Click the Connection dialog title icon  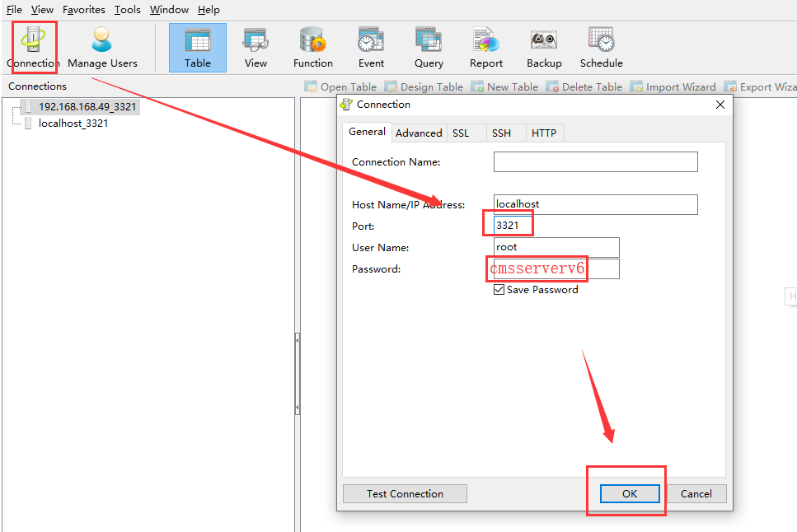point(346,104)
